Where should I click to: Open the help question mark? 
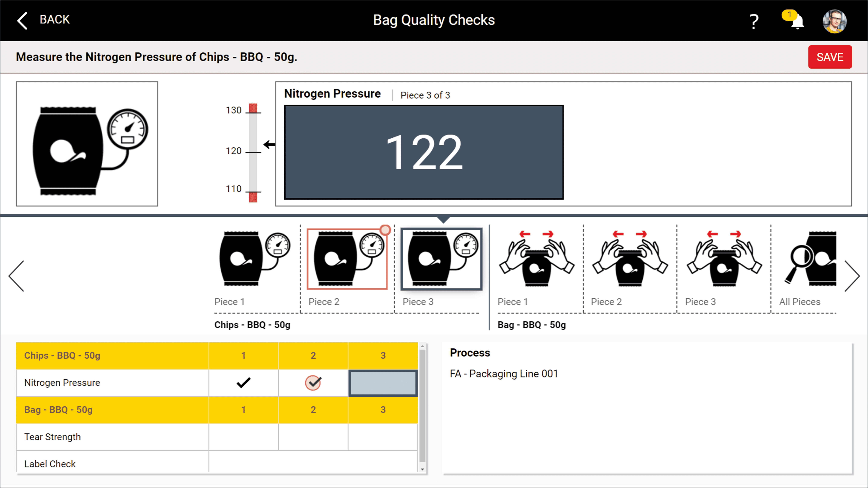click(754, 21)
